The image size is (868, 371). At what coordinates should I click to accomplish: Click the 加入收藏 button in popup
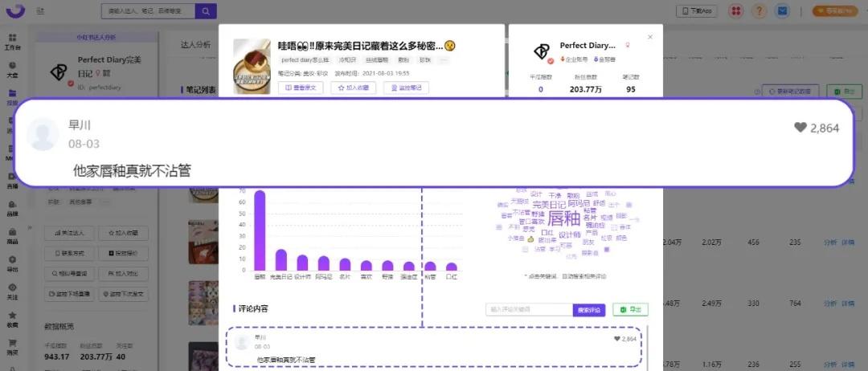pos(353,88)
